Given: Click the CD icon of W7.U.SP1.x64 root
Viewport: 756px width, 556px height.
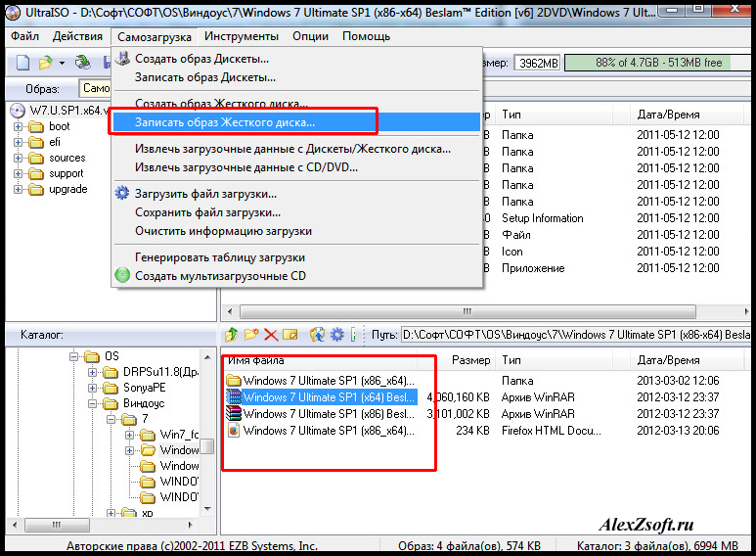Looking at the screenshot, I should 18,110.
